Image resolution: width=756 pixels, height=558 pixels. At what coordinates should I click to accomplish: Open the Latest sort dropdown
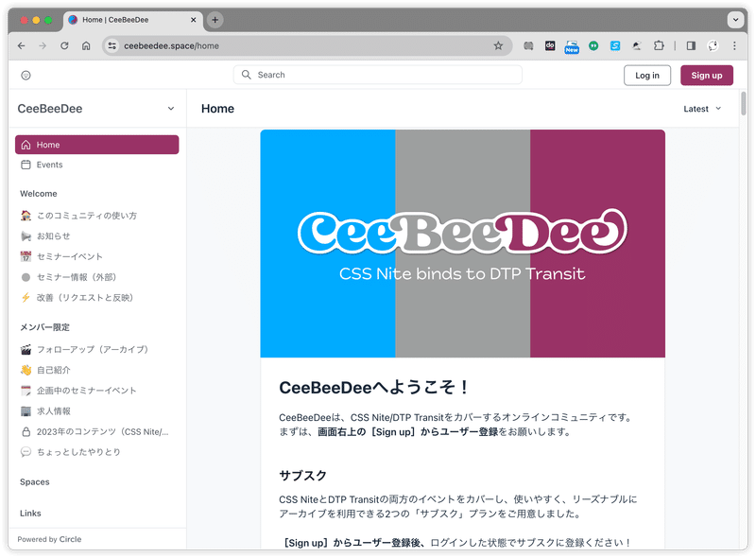point(702,109)
